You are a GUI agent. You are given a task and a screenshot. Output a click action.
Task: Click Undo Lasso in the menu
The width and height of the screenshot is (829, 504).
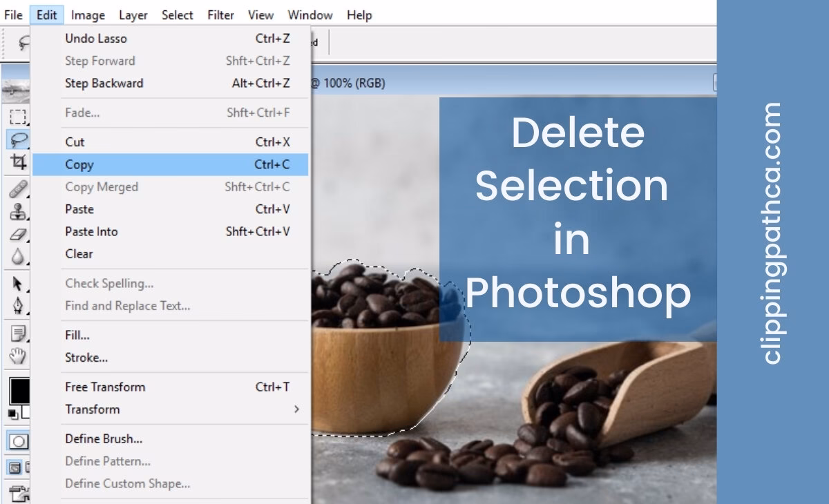(x=95, y=39)
